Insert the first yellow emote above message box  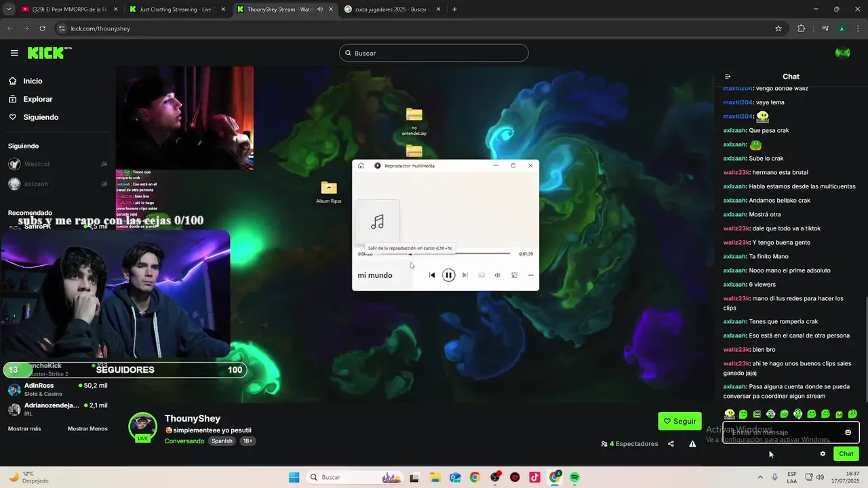pos(730,414)
